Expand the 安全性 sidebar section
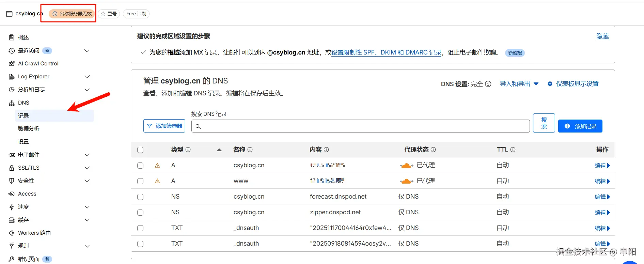 (87, 181)
